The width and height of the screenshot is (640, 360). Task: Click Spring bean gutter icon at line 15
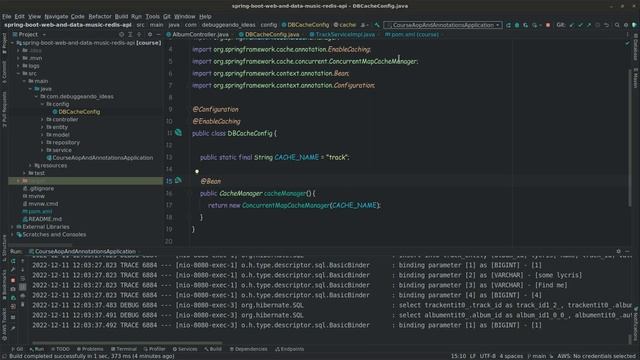178,180
